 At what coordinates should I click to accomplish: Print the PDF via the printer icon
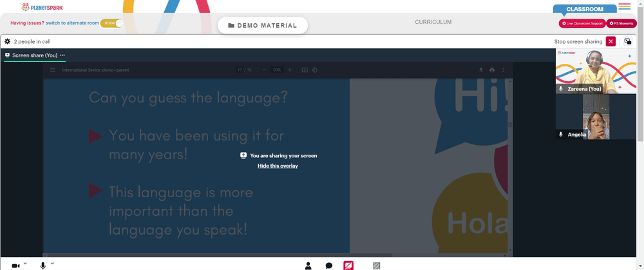click(x=492, y=70)
